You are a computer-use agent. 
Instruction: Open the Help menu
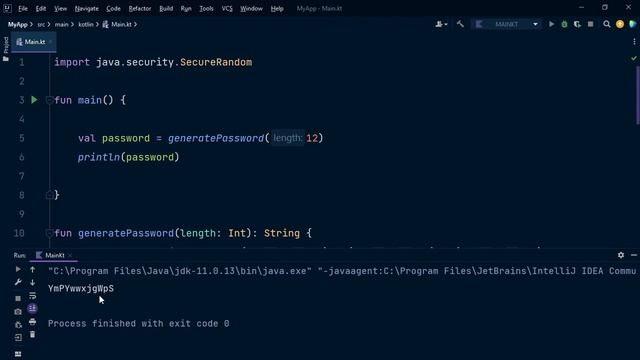[x=277, y=8]
